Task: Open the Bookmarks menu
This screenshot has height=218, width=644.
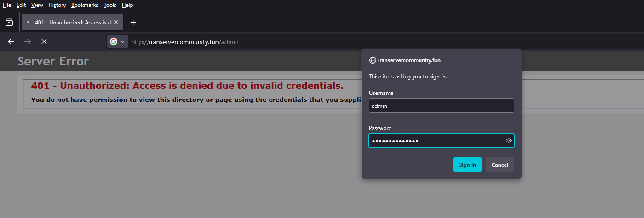Action: [x=85, y=5]
